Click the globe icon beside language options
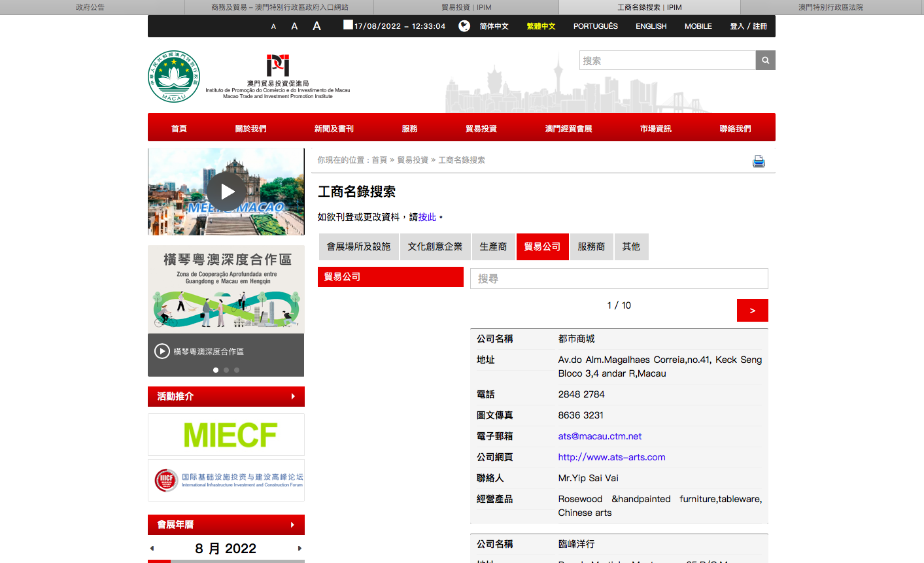Screen dimensions: 924x563 coord(464,26)
